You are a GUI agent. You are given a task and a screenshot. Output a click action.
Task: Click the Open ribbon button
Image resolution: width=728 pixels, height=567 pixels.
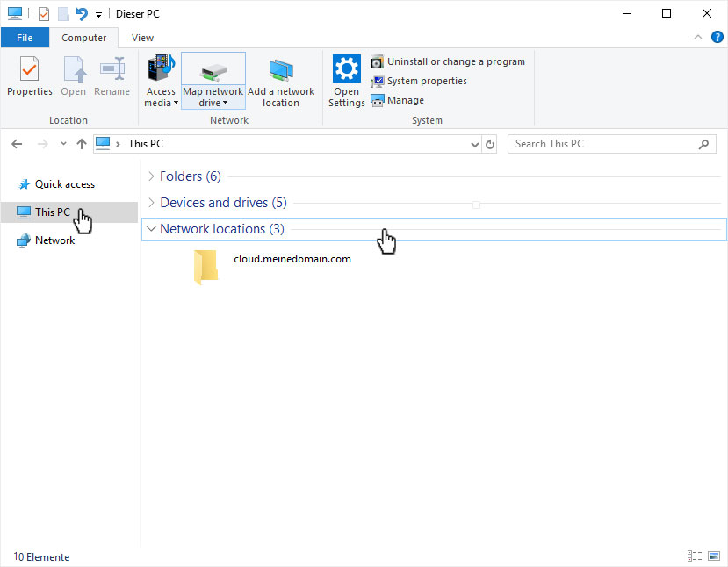coord(74,76)
